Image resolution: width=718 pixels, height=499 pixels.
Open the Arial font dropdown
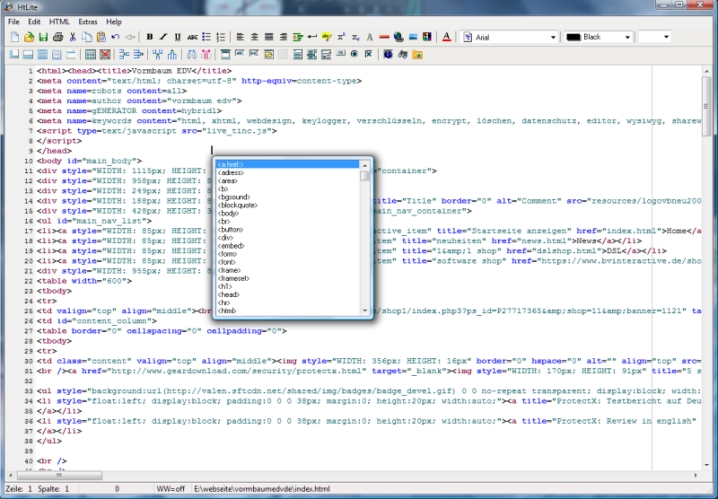click(551, 37)
